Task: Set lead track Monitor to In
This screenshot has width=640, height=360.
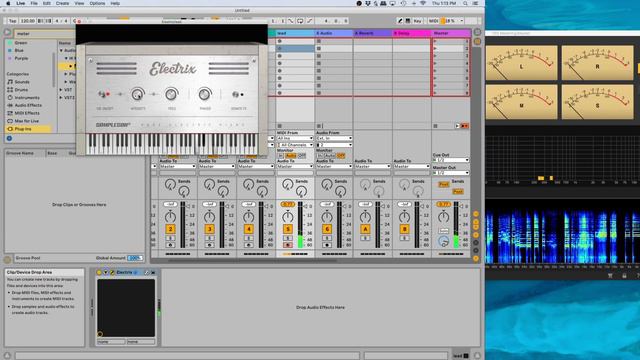Action: coord(281,156)
